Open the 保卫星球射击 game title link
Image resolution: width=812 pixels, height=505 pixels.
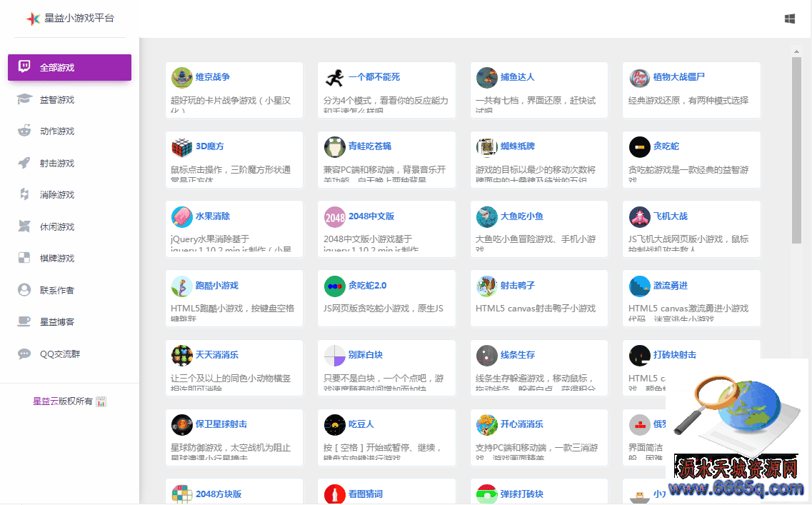tap(221, 424)
